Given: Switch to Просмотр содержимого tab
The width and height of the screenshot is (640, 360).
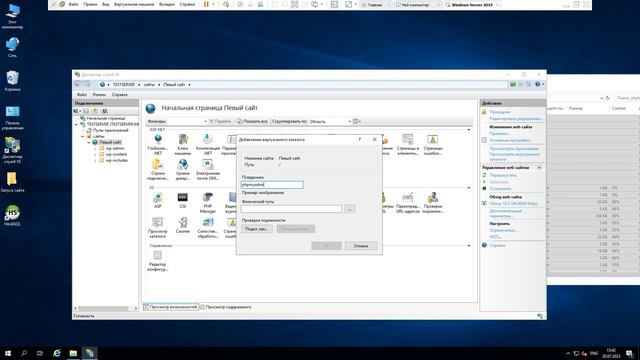Looking at the screenshot, I should 226,307.
